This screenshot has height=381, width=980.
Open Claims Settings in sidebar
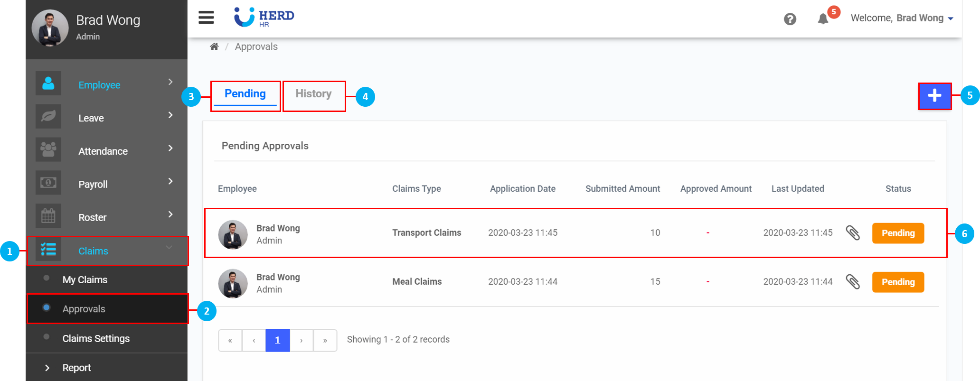(96, 339)
